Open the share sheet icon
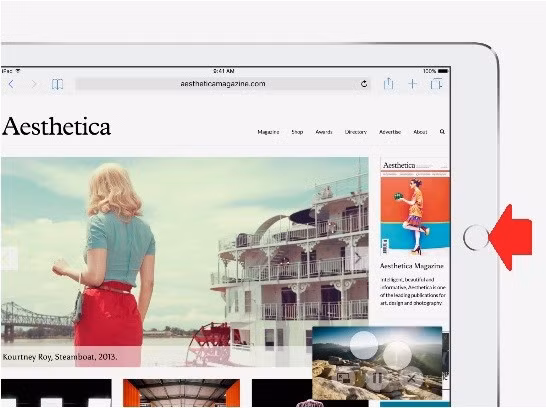 point(388,84)
